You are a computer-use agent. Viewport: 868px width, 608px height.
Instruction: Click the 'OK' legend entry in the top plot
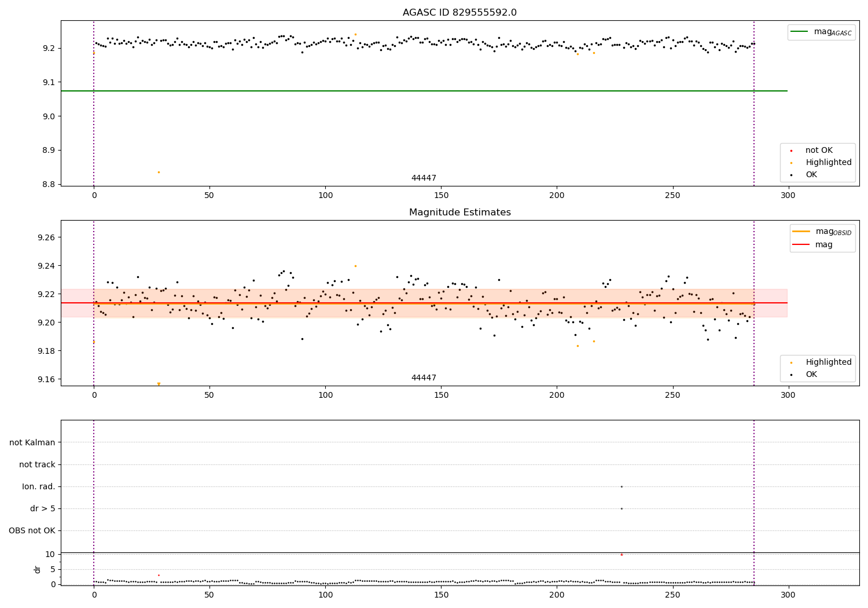(x=811, y=175)
